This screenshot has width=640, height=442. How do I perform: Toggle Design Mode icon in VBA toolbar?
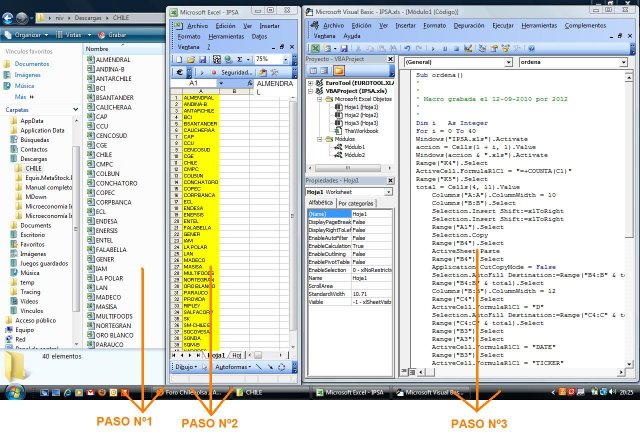point(468,49)
